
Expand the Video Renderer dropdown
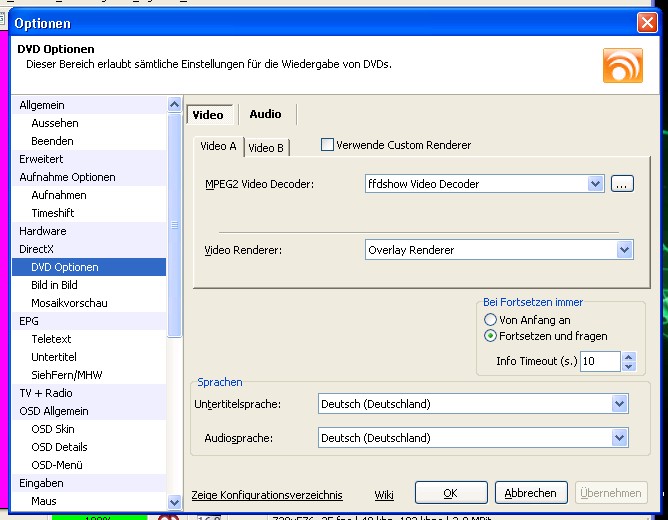[624, 249]
